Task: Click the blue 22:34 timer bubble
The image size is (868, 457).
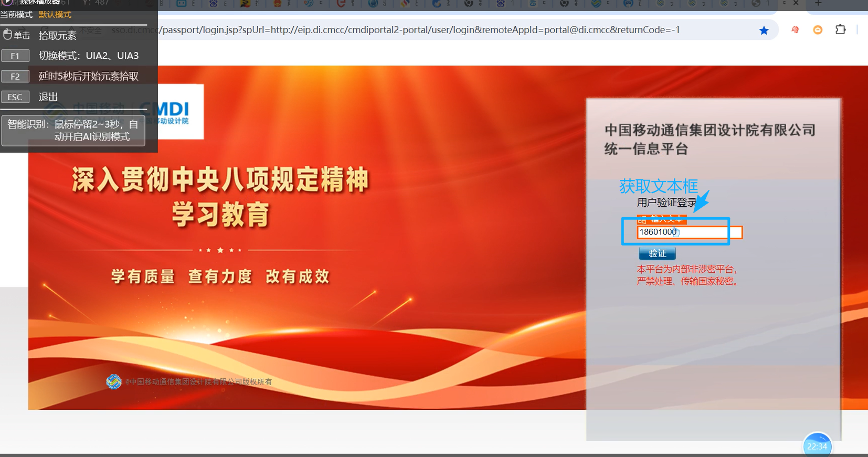Action: point(817,445)
